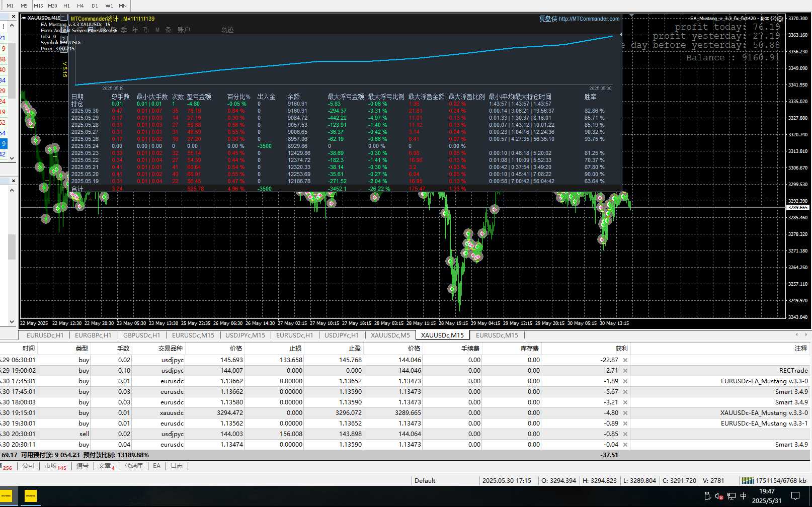Click the lower left panel scroll-down arrow

[12, 321]
